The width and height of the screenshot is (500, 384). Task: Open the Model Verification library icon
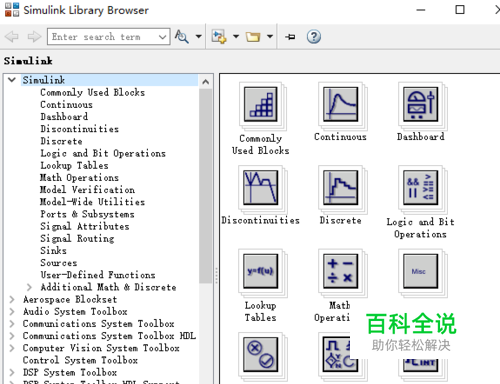coord(261,355)
